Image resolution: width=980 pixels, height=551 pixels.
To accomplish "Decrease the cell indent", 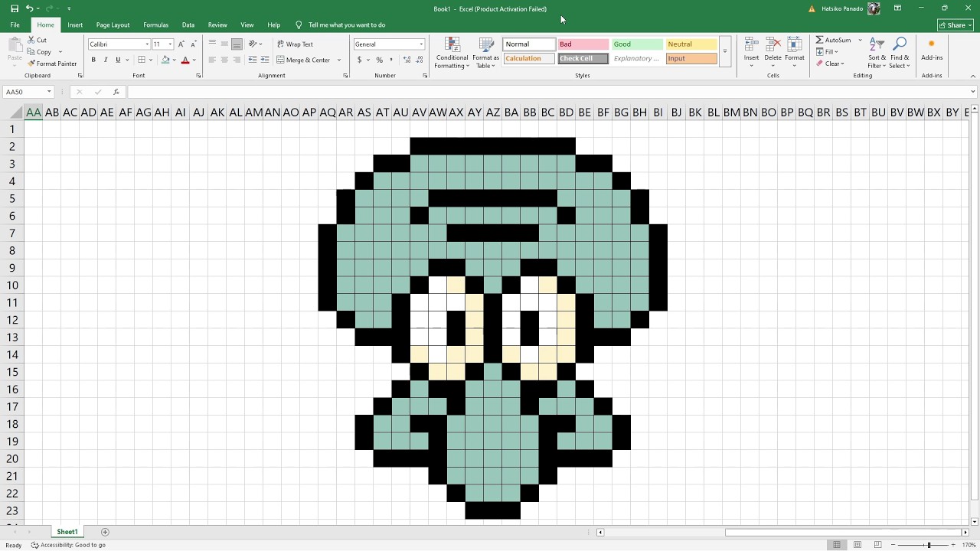I will point(253,60).
